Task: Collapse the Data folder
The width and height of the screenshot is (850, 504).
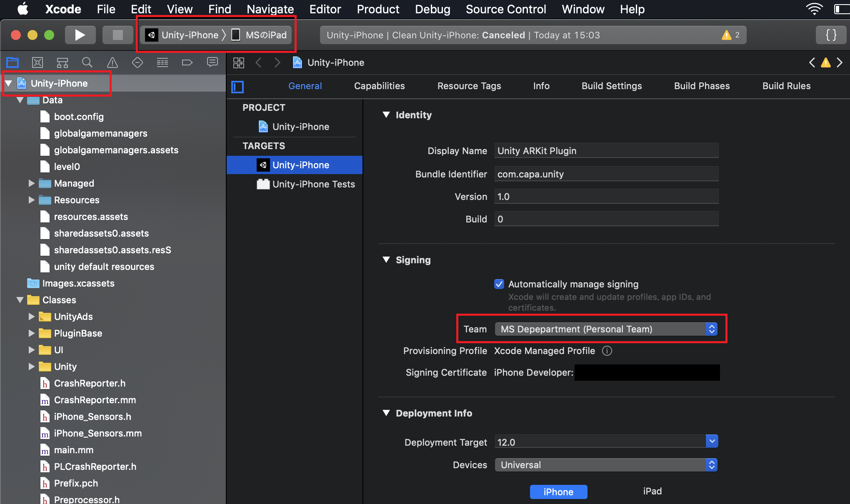Action: click(20, 100)
